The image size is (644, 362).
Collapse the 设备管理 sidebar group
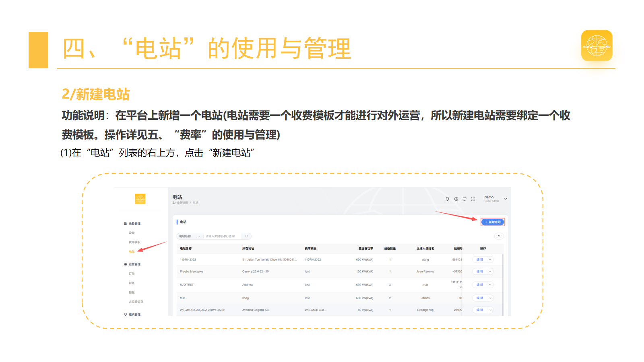click(132, 224)
